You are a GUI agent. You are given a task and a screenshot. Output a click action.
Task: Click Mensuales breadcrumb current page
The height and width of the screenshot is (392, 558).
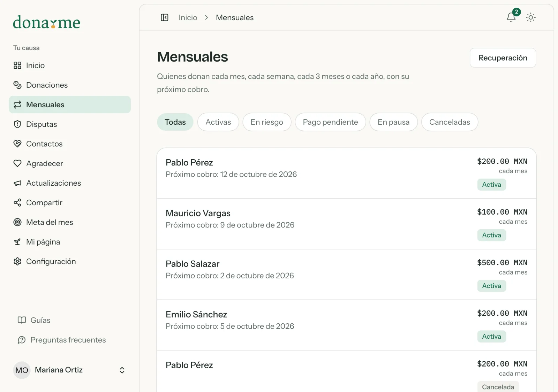coord(235,17)
